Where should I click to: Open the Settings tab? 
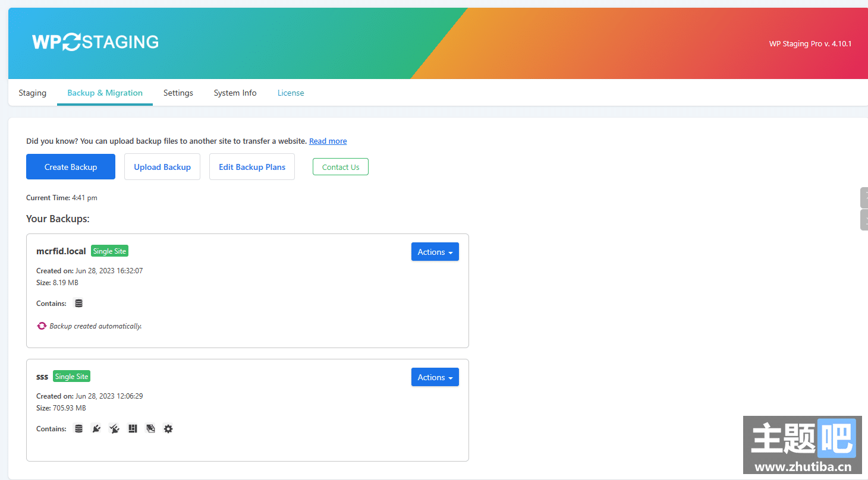coord(178,93)
